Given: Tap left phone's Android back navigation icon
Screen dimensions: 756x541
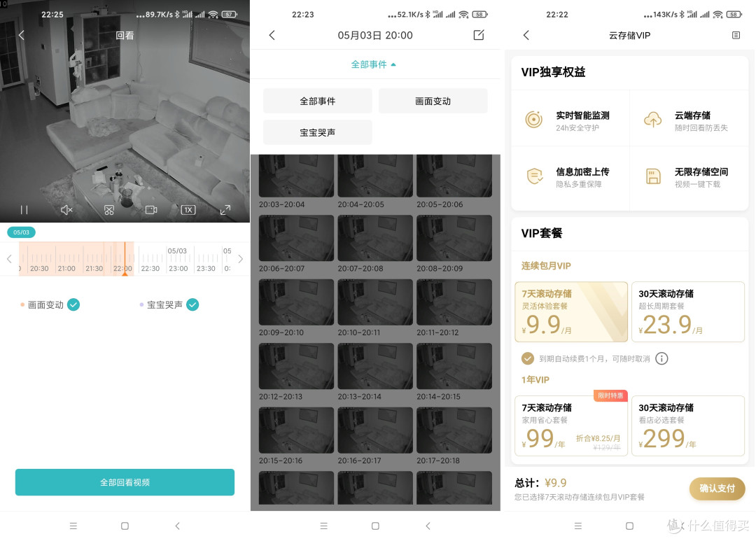Looking at the screenshot, I should 177,526.
